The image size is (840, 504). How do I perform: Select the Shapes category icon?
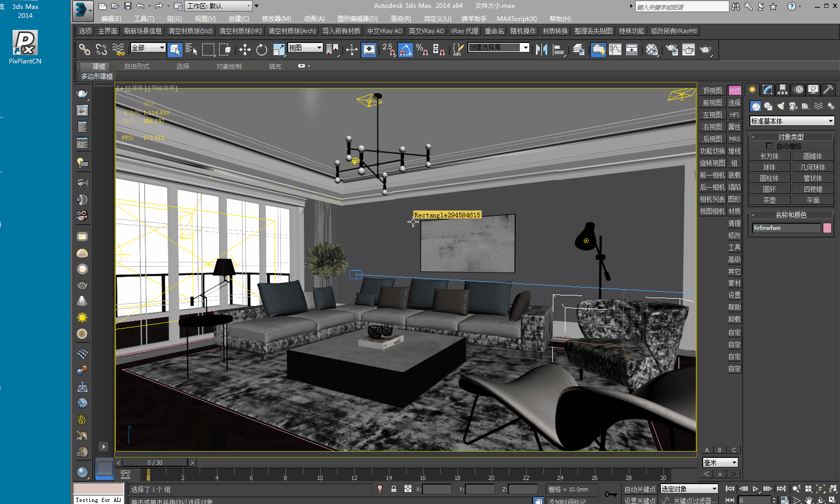(768, 106)
